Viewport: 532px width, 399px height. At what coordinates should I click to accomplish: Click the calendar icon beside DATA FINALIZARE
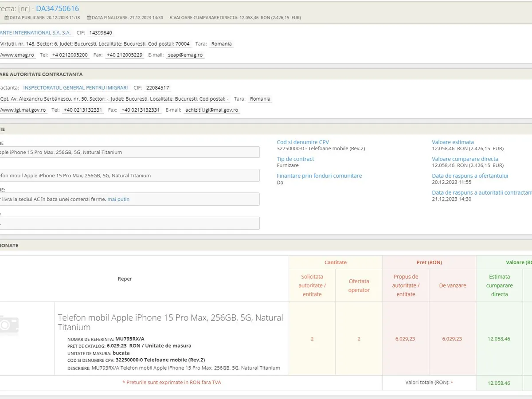89,18
